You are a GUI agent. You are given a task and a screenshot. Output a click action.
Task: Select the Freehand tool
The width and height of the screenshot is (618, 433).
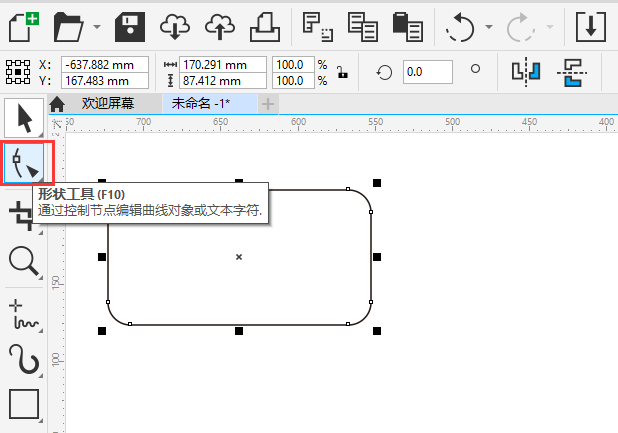[x=24, y=314]
